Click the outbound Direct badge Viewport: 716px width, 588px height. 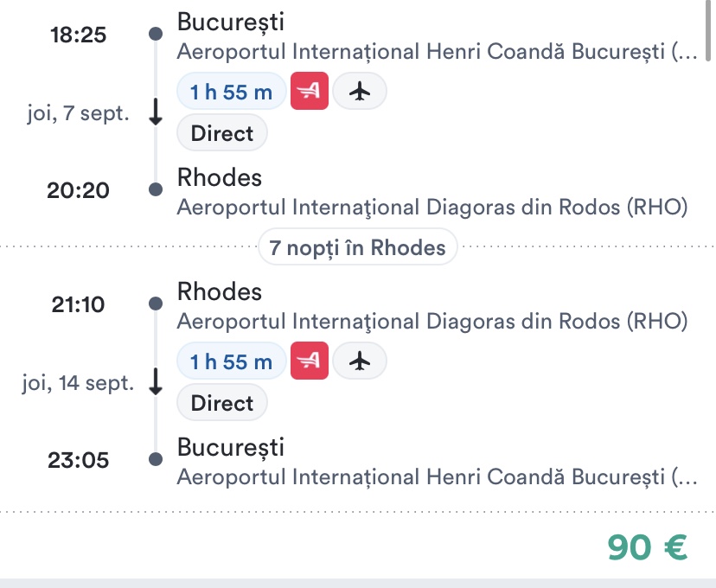(x=222, y=133)
